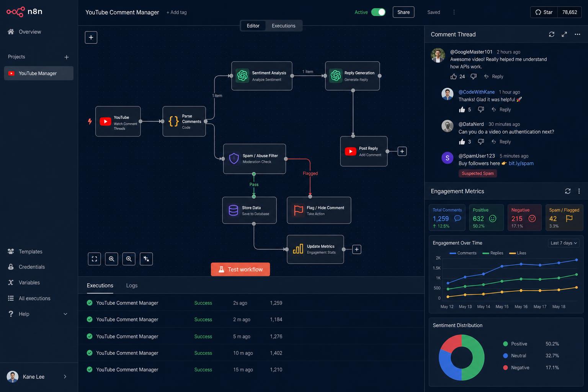The height and width of the screenshot is (392, 588).
Task: Open Engagement Metrics more options
Action: pos(579,191)
